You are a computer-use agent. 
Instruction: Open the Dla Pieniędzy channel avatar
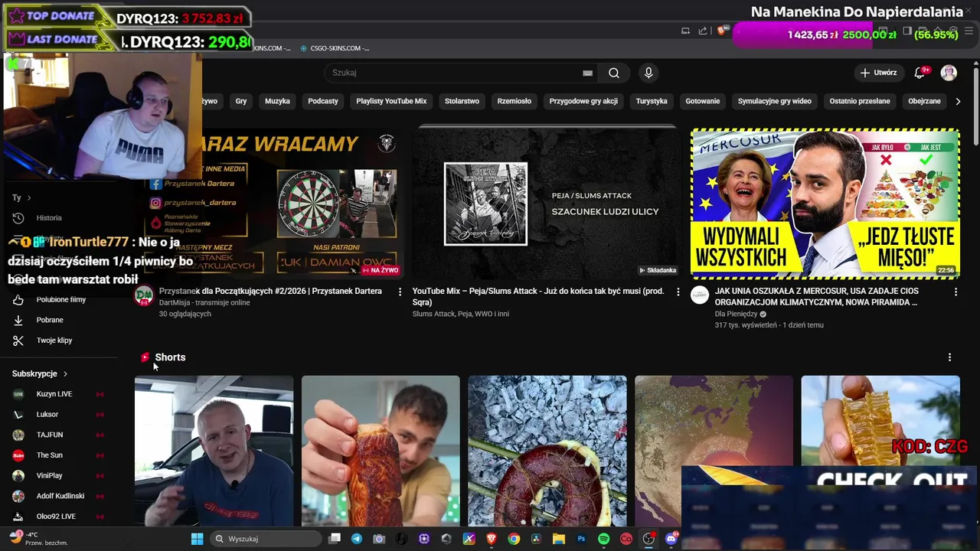[x=700, y=295]
